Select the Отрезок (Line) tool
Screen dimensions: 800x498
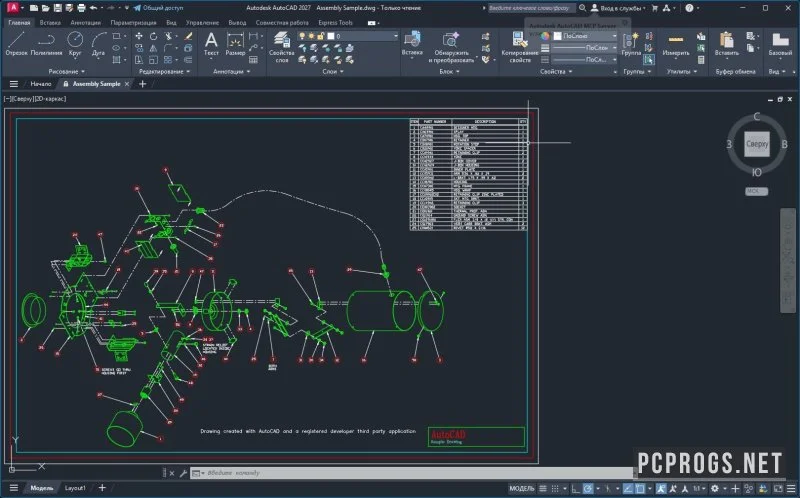click(16, 43)
